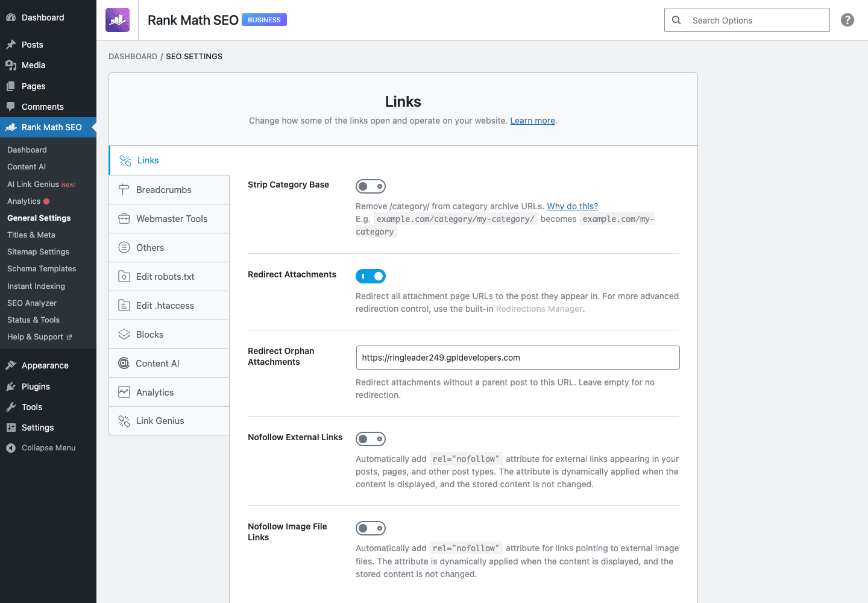Open SEO Analyzer submenu item
868x603 pixels.
point(32,303)
